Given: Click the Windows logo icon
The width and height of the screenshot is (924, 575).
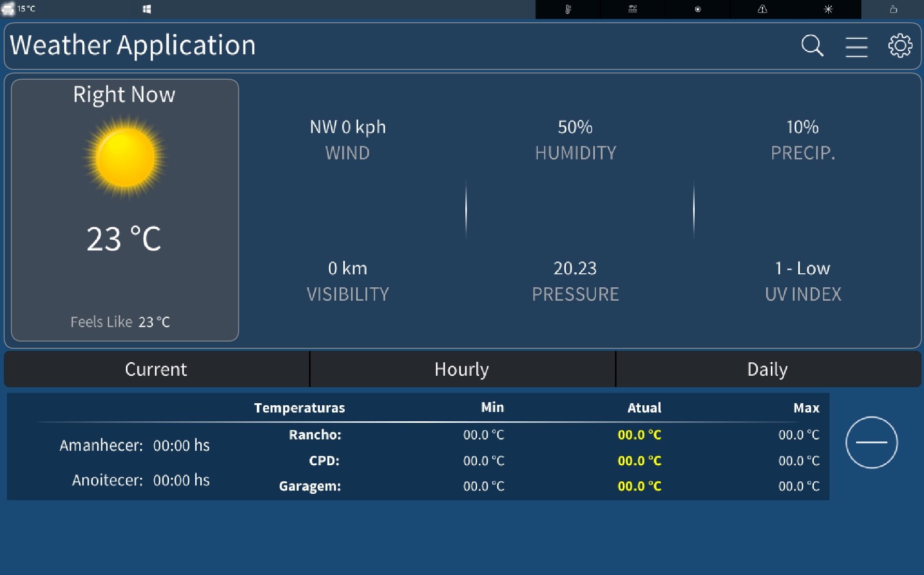Looking at the screenshot, I should [146, 9].
